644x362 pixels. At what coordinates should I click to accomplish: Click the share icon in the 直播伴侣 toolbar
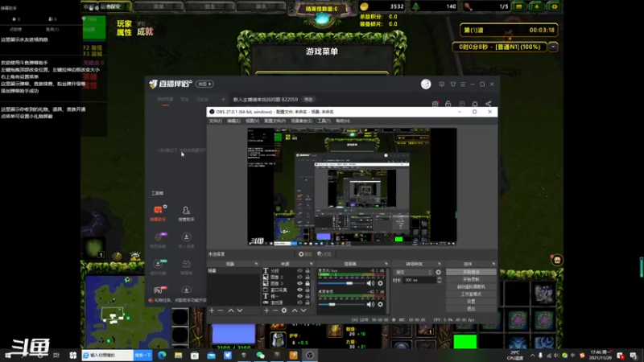489,104
